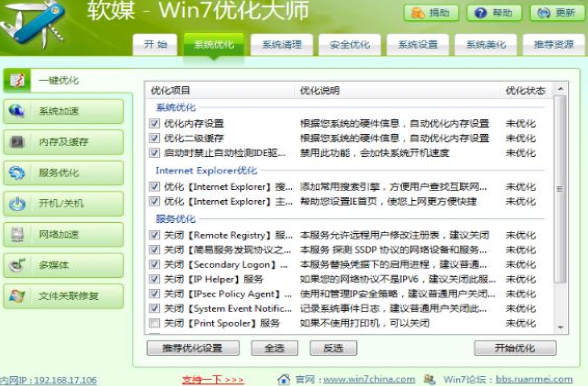Screen dimensions: 588x386
Task: Open bbs.ruanmei.com forum link
Action: click(x=534, y=380)
